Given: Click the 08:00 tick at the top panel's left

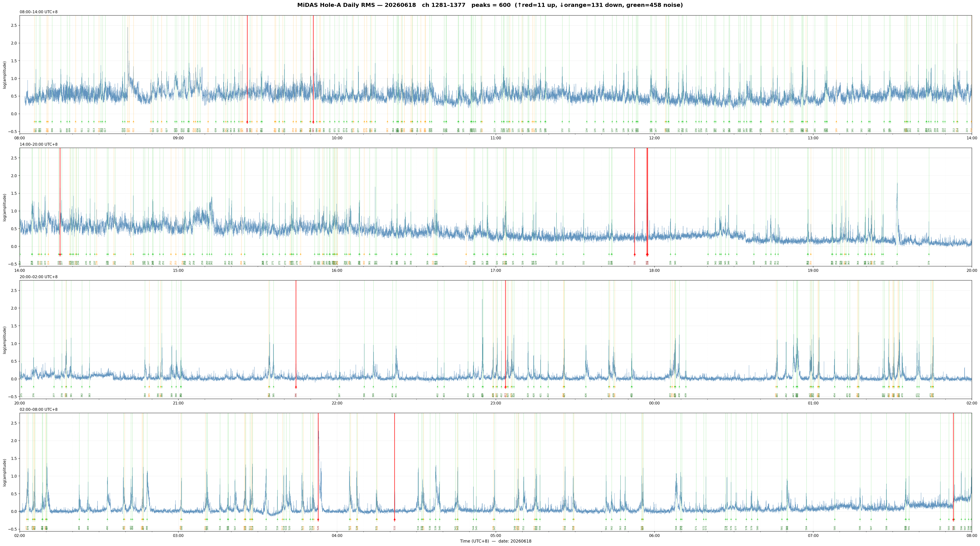Looking at the screenshot, I should pos(20,138).
